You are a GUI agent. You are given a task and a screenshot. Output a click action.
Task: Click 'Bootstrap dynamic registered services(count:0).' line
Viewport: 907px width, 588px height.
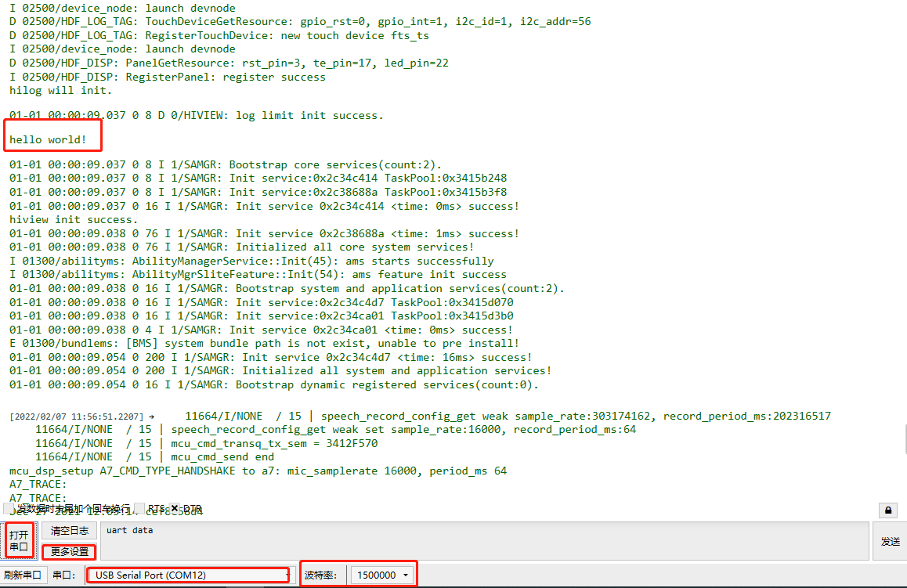pos(274,384)
